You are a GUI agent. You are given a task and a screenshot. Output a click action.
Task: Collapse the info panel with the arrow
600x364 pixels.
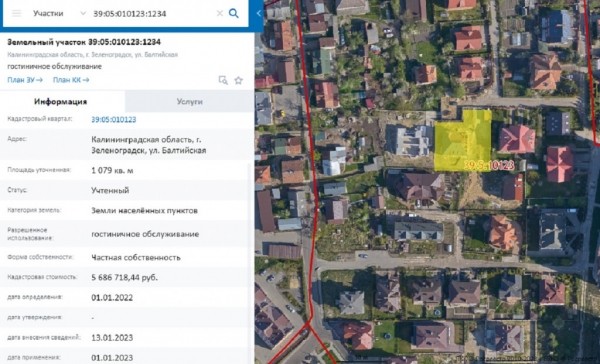(x=259, y=13)
